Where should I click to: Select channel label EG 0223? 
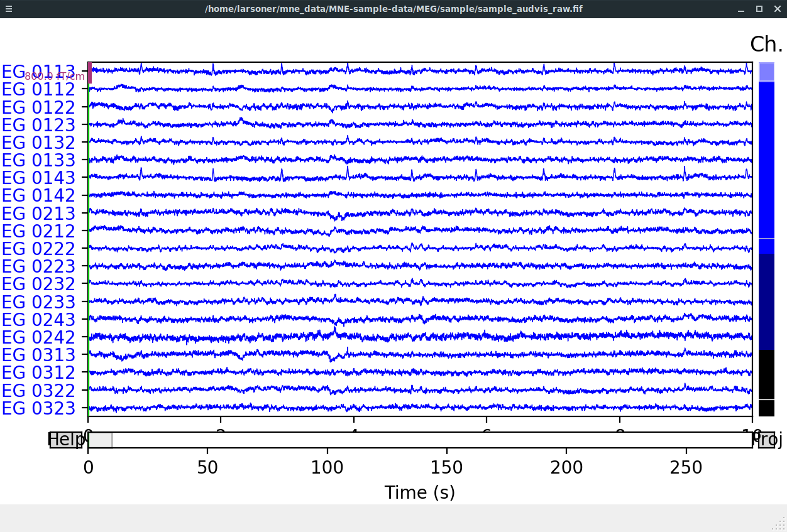pyautogui.click(x=38, y=266)
